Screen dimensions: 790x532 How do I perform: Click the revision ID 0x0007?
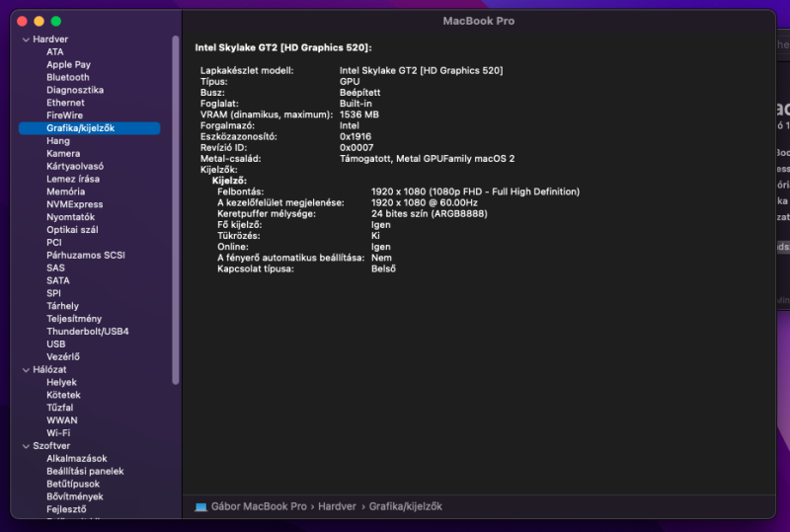point(356,148)
